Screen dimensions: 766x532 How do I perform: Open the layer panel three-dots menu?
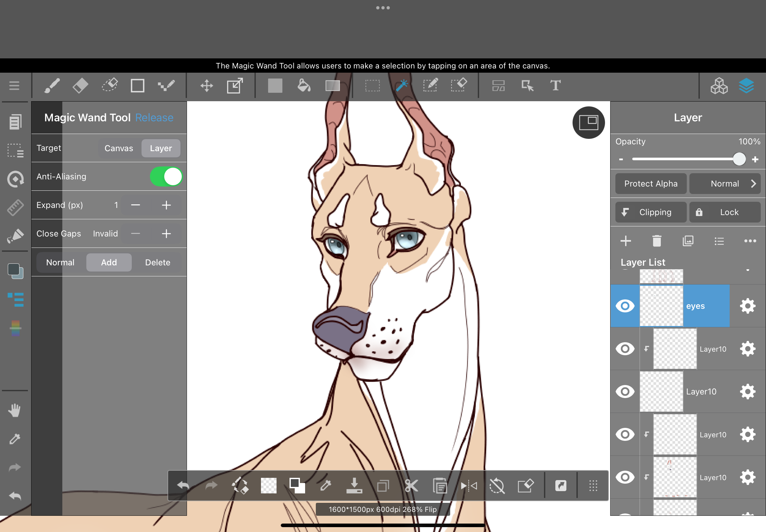pos(750,241)
